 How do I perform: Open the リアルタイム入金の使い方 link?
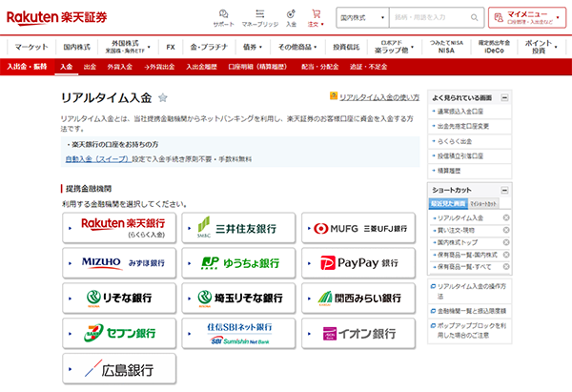click(x=379, y=97)
